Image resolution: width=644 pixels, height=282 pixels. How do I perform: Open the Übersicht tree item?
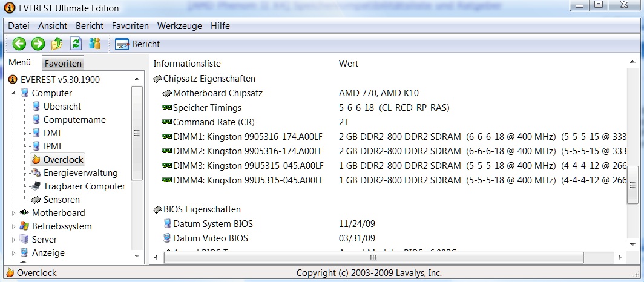pyautogui.click(x=62, y=107)
